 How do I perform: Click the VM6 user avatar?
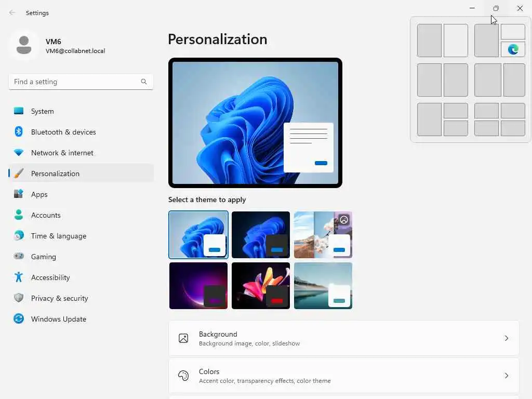(x=24, y=45)
